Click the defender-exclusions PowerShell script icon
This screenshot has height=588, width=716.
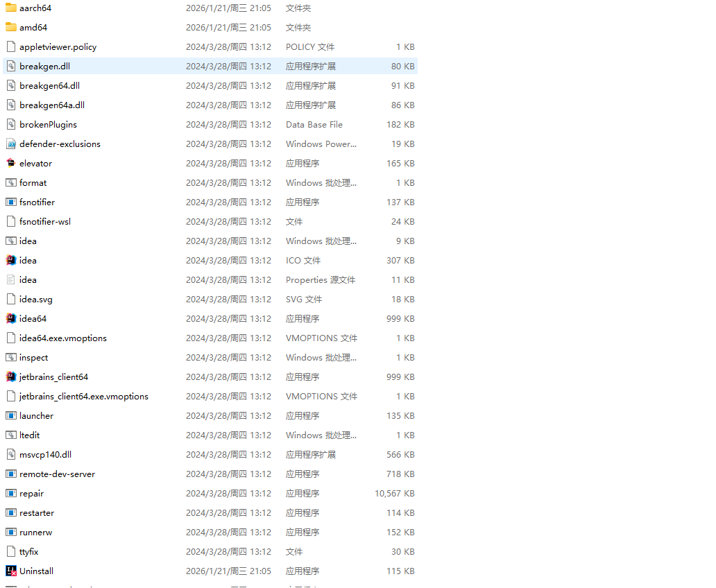click(x=10, y=144)
